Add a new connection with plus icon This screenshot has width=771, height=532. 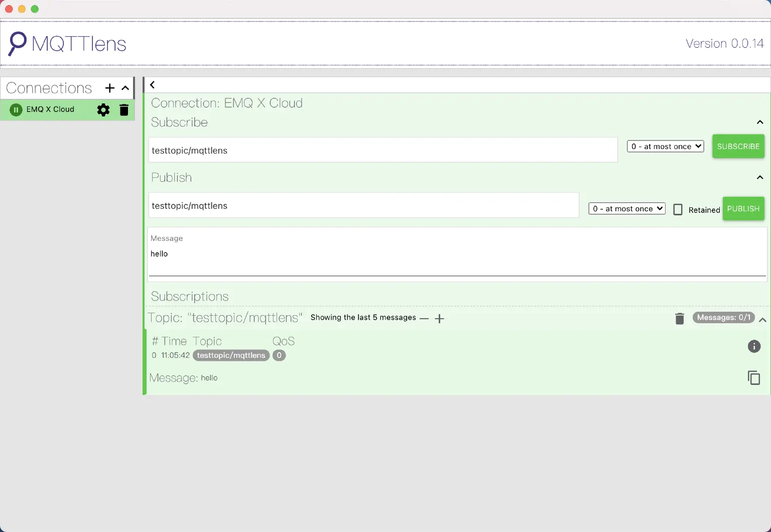click(x=109, y=88)
